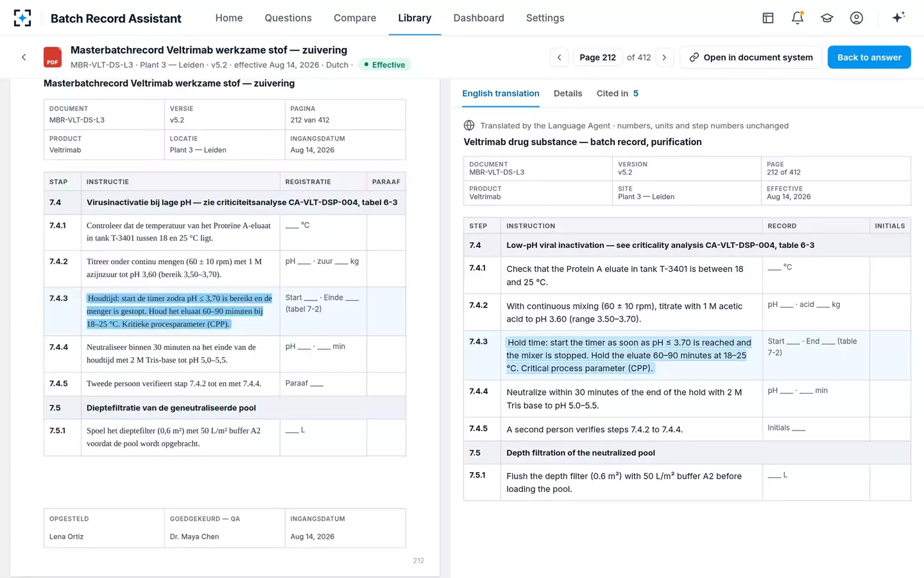Image resolution: width=924 pixels, height=578 pixels.
Task: Click English step 7.4.4 Neutralize instruction
Action: pos(624,399)
